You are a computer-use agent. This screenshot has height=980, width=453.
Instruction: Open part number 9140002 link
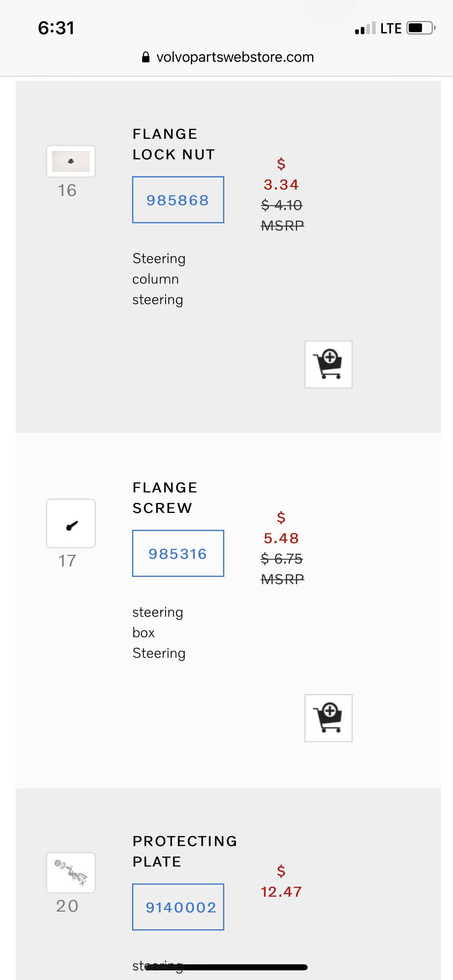point(178,907)
